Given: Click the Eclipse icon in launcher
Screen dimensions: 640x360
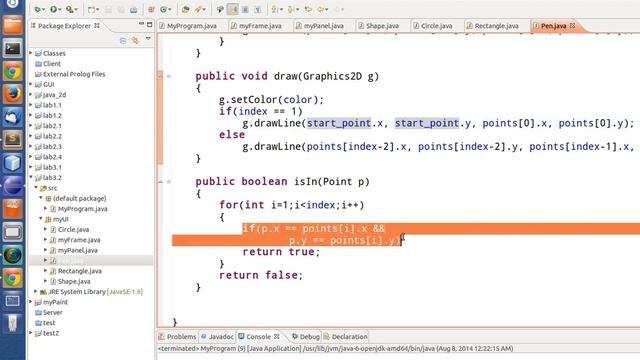Looking at the screenshot, I should pos(13,186).
